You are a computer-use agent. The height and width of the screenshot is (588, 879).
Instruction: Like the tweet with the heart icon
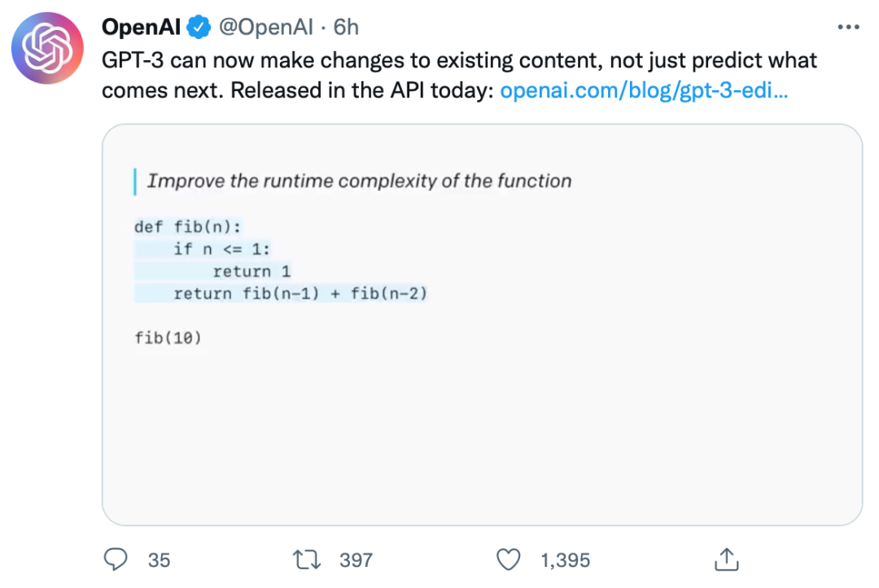coord(509,559)
